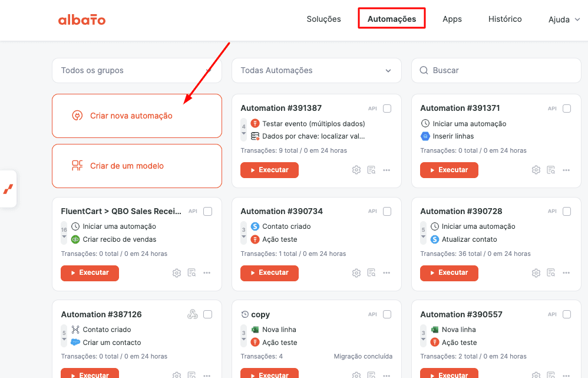Open more options for FluentCart automation
This screenshot has height=378, width=588.
[207, 273]
